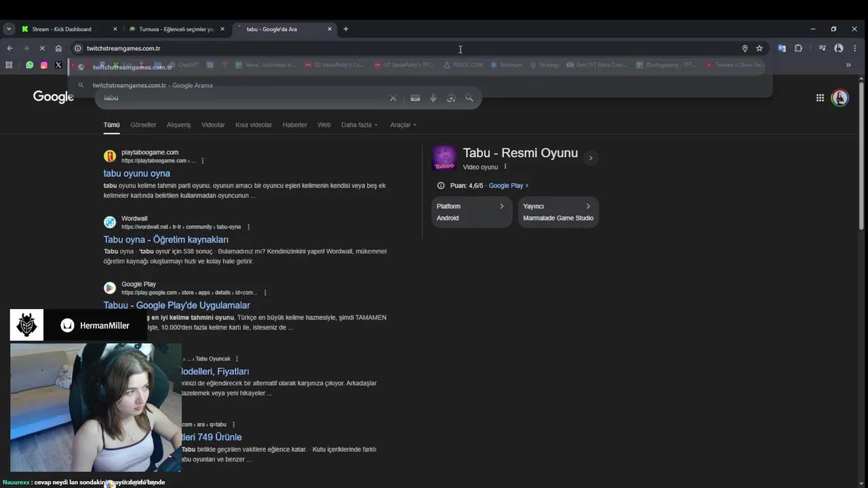Expand the Platform Android card
This screenshot has width=868, height=488.
tap(472, 212)
